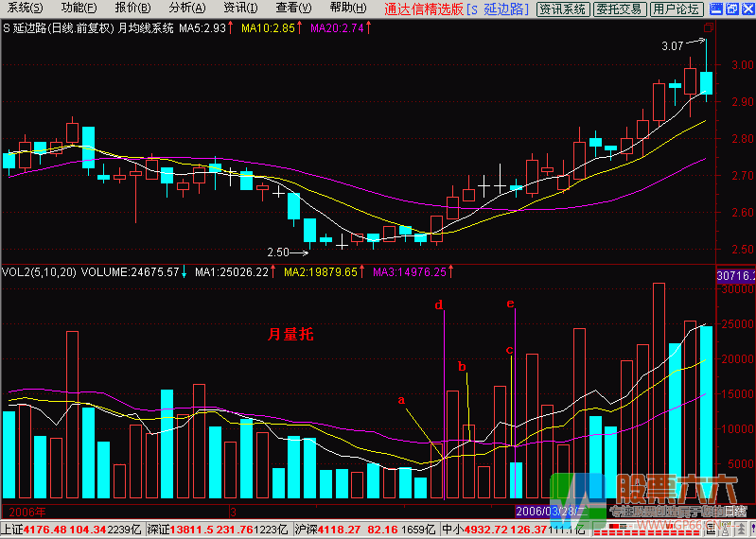Click the 资讯系统 button
This screenshot has height=539, width=756.
562,9
